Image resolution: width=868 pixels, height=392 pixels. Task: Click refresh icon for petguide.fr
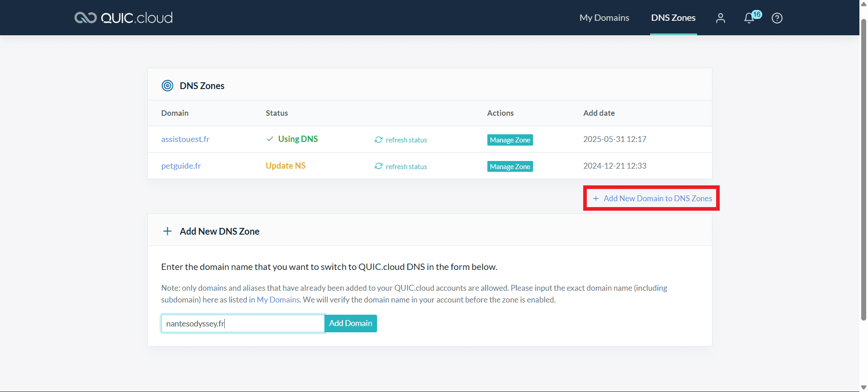pyautogui.click(x=378, y=166)
